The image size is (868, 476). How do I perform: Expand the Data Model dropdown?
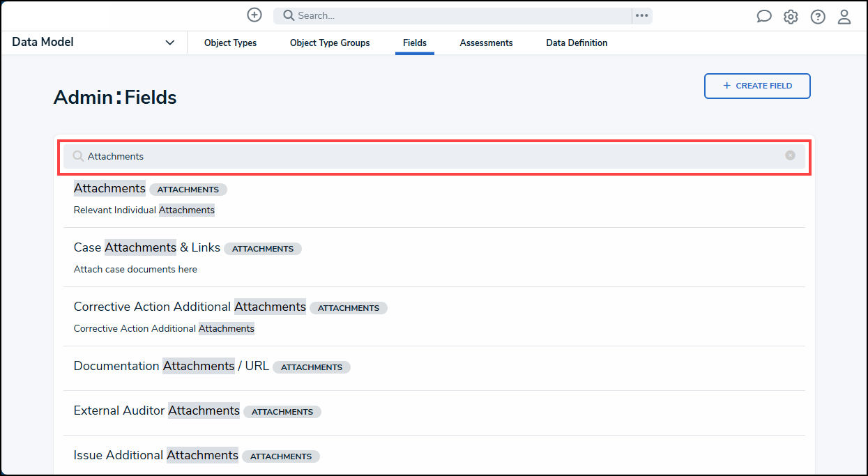point(169,43)
